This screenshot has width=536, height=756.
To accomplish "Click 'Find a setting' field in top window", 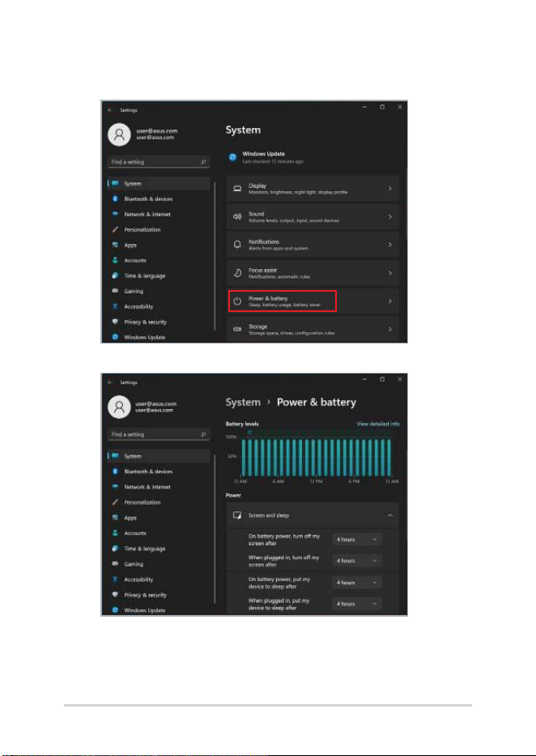I will coord(159,162).
